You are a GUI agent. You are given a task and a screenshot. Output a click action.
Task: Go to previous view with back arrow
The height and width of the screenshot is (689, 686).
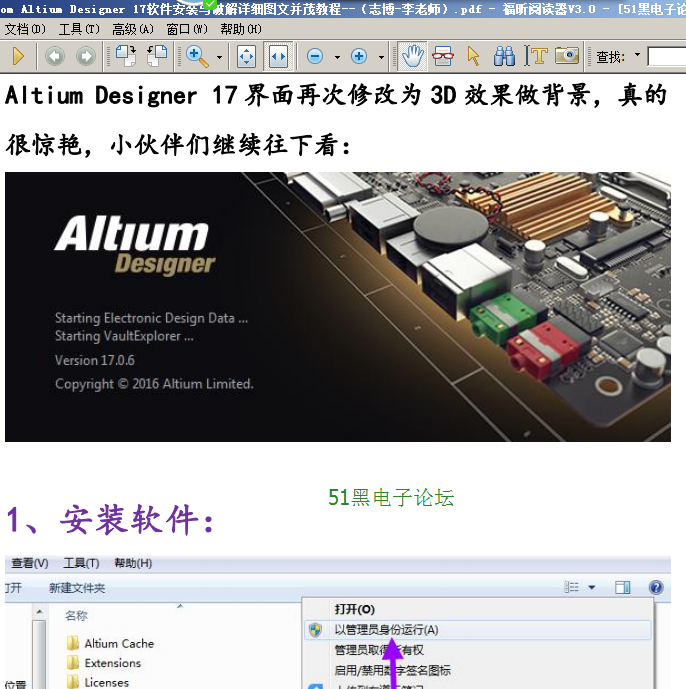click(55, 56)
